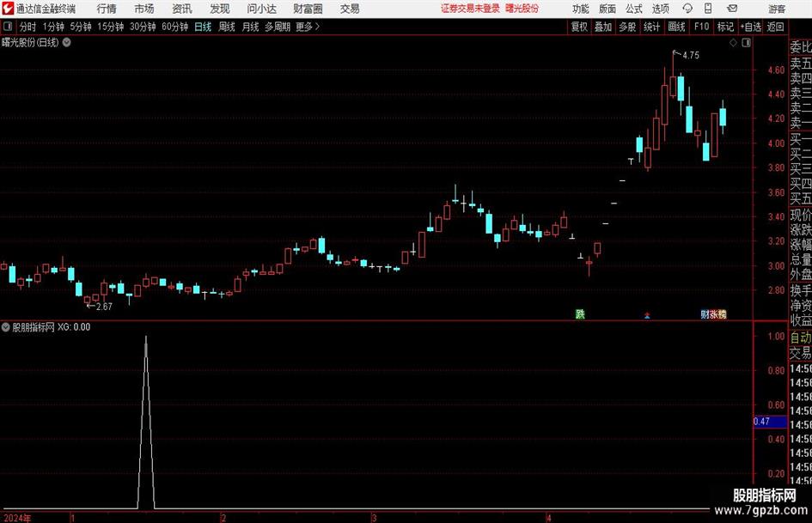Switch to 分时 chart tab
The image size is (812, 523).
coord(28,27)
